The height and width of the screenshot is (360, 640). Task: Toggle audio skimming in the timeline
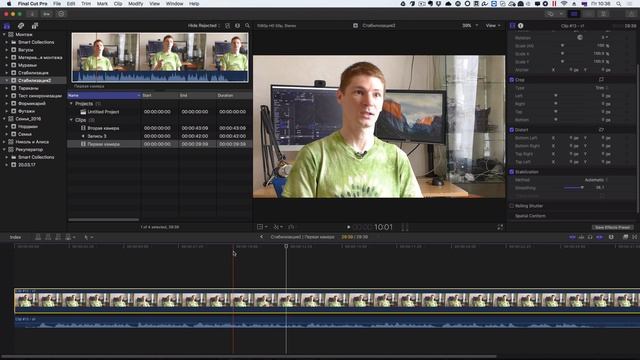pos(582,237)
